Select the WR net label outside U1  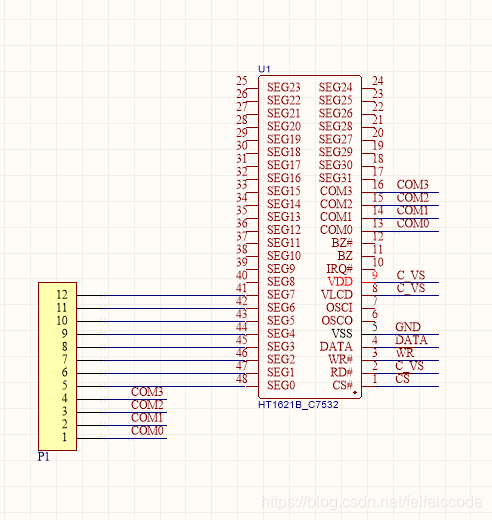click(405, 353)
